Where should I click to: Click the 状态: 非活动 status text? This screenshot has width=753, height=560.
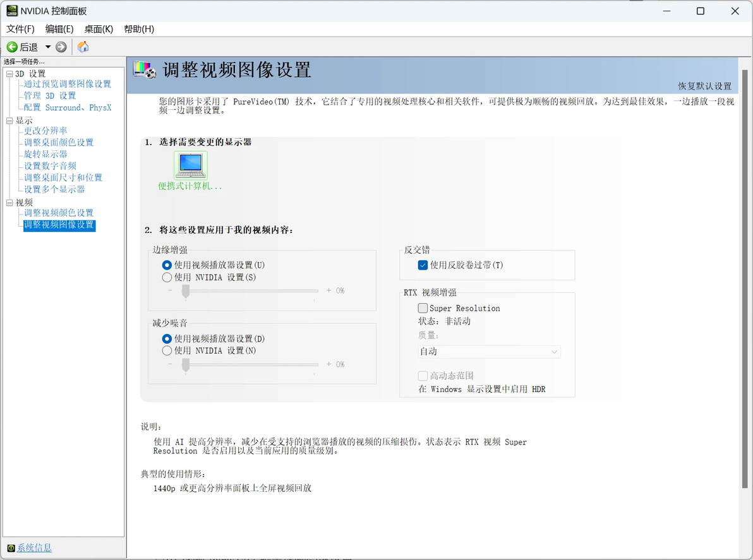point(444,321)
